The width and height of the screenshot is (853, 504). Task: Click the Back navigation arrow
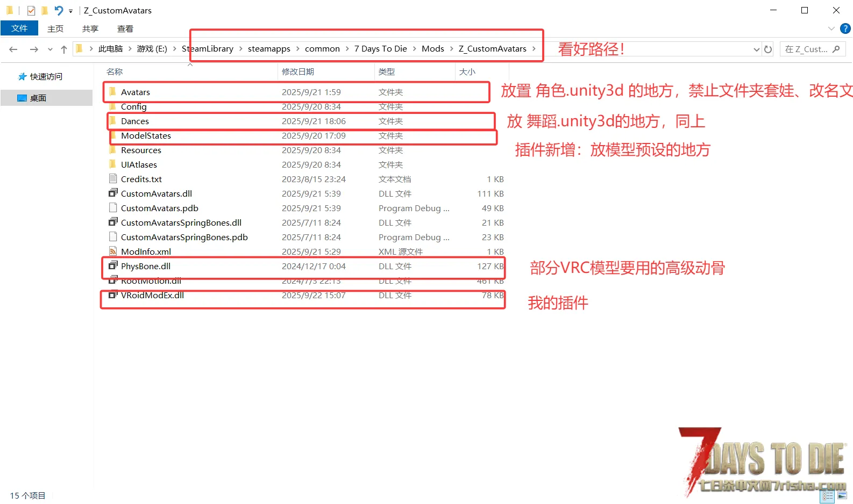click(13, 49)
